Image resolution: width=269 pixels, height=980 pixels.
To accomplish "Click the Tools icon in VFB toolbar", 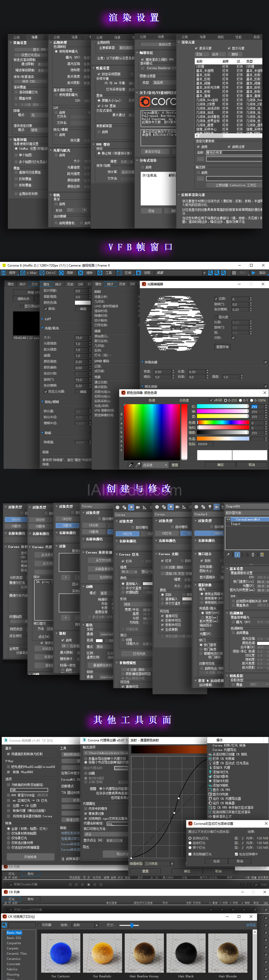I will click(100, 273).
